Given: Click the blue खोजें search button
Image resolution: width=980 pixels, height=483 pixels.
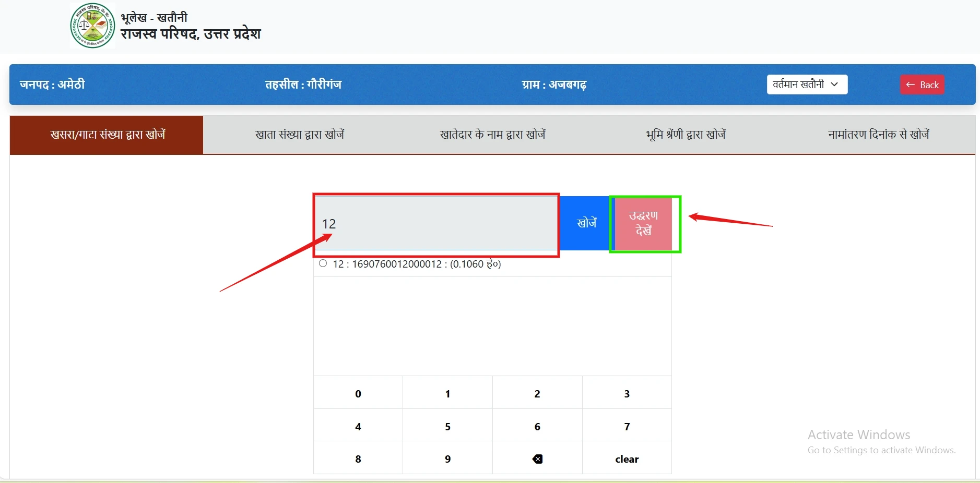Looking at the screenshot, I should [586, 223].
